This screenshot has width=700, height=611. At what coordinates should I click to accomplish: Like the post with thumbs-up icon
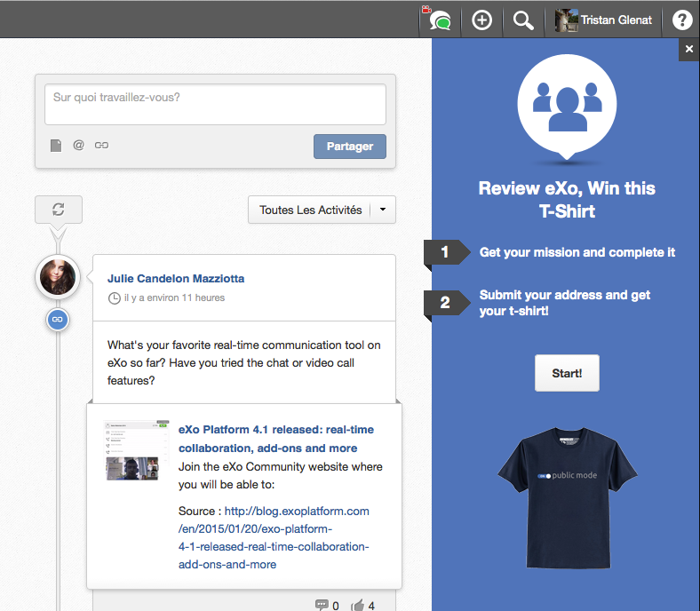[x=358, y=605]
